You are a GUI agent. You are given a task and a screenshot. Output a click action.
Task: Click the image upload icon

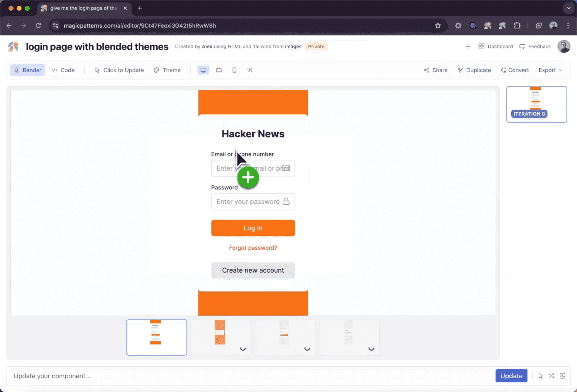(x=562, y=376)
